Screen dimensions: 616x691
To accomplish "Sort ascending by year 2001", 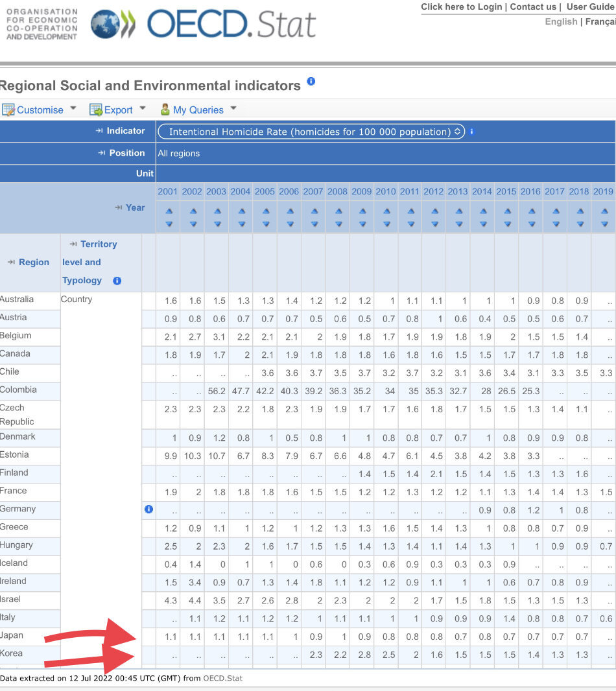I will pos(169,211).
